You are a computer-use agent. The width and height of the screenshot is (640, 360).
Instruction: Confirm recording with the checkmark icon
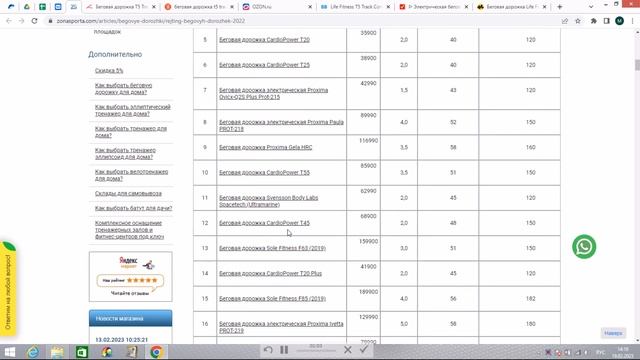point(364,350)
